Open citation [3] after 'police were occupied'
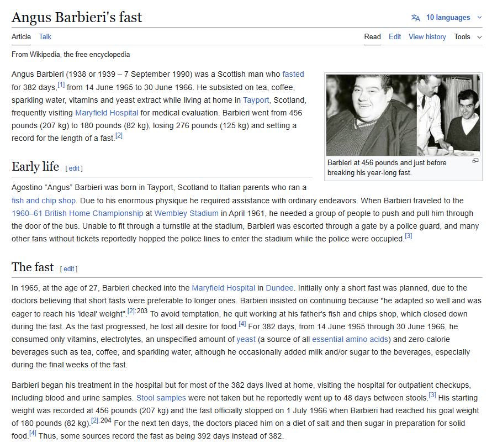The width and height of the screenshot is (492, 448). (408, 236)
